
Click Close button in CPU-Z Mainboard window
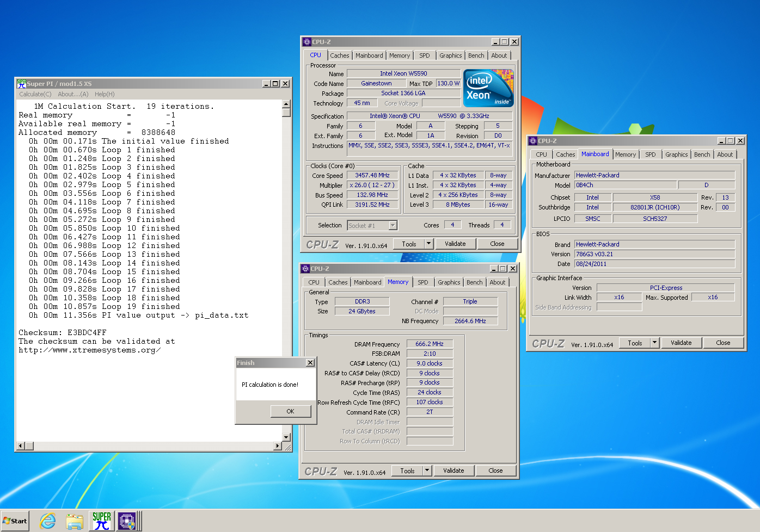tap(723, 343)
